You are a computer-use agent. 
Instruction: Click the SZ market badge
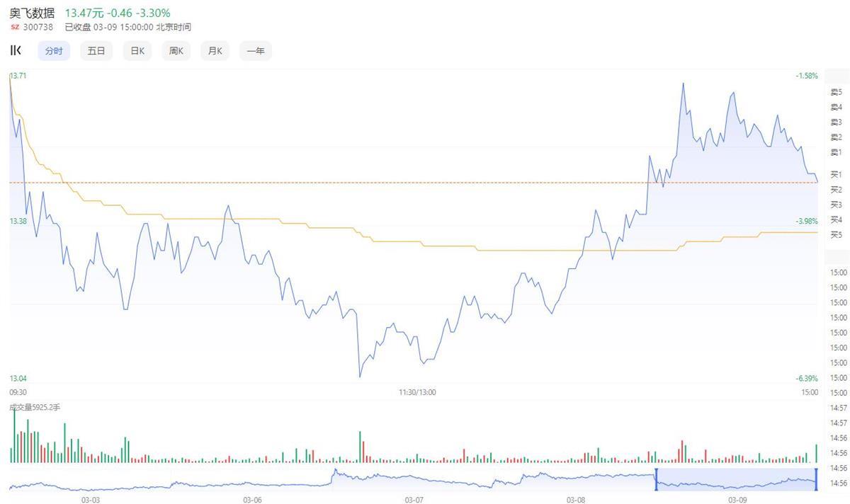click(15, 27)
